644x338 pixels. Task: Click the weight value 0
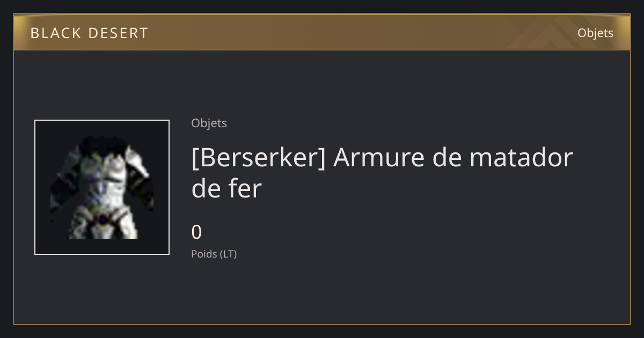(x=196, y=232)
